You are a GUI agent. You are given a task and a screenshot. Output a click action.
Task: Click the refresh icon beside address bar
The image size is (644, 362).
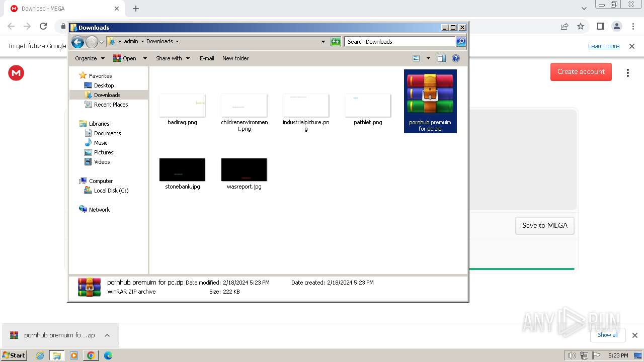tap(336, 42)
